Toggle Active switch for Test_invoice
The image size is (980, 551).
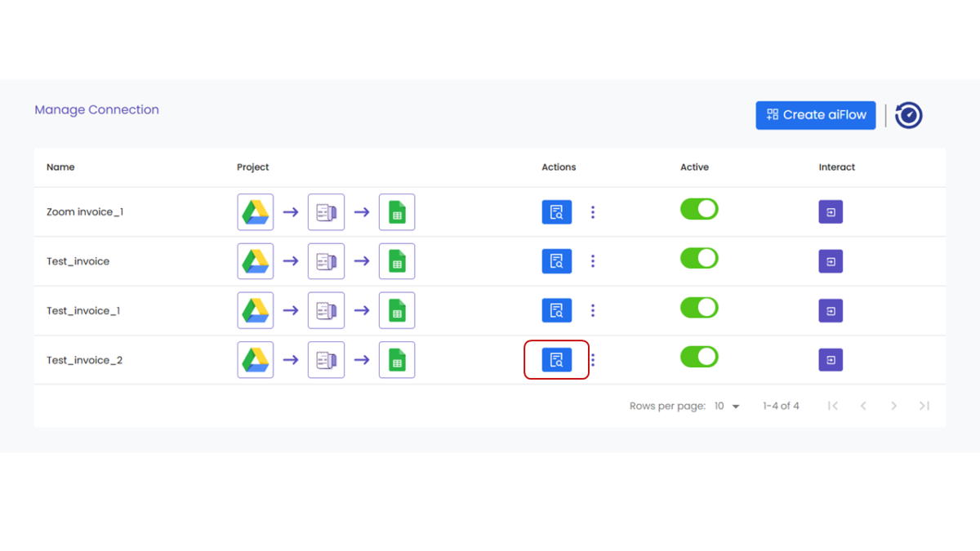coord(699,258)
